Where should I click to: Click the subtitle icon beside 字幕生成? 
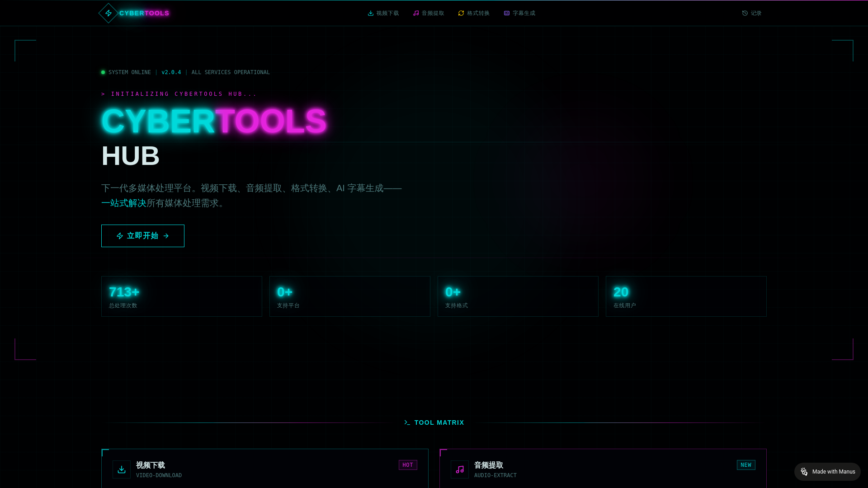(x=507, y=13)
